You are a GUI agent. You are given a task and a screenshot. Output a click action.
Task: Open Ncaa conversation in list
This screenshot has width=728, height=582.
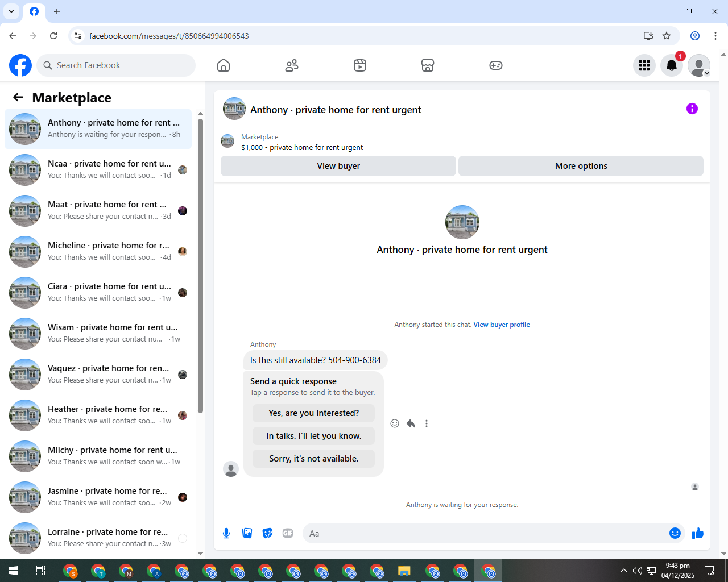click(x=98, y=170)
